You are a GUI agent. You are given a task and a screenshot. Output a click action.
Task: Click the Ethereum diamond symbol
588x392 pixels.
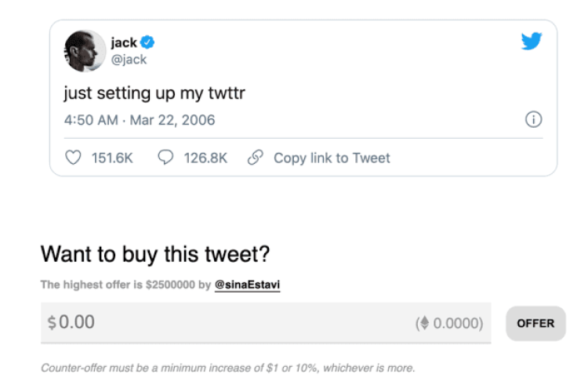tap(426, 323)
